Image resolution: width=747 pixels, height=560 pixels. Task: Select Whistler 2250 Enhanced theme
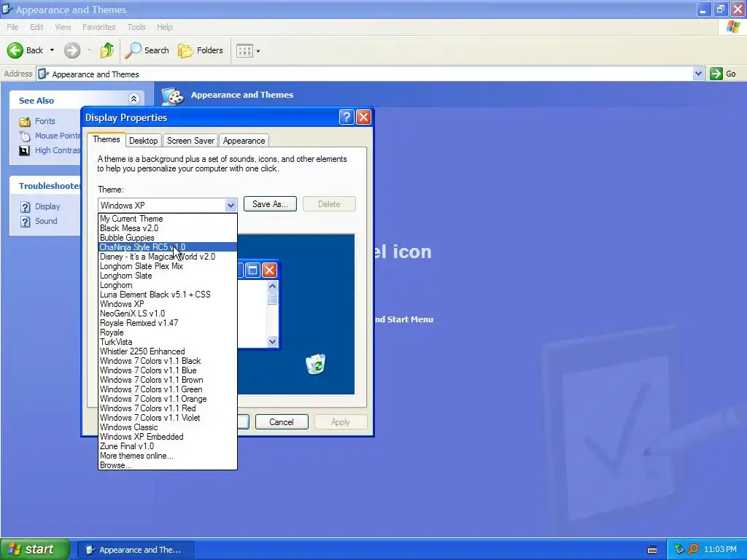coord(167,351)
